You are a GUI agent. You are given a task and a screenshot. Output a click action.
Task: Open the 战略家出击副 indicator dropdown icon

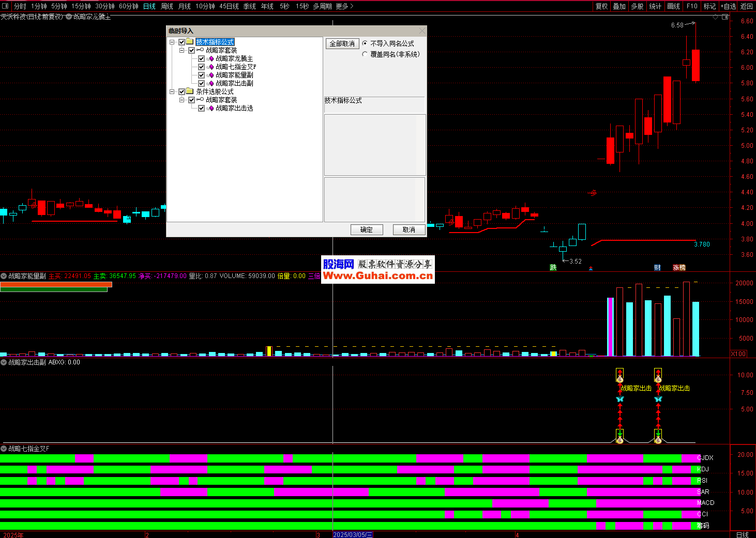(4, 362)
